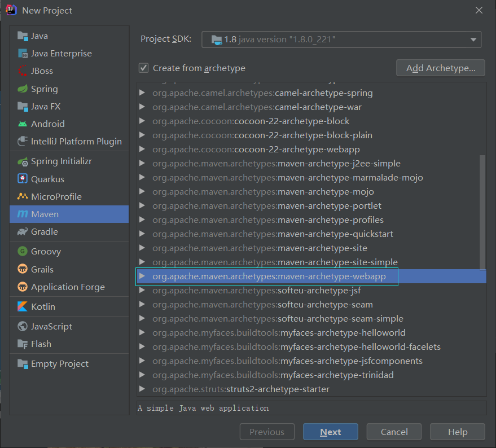Select myfaces-archetype-trinidad row
This screenshot has height=448, width=496.
(311, 375)
